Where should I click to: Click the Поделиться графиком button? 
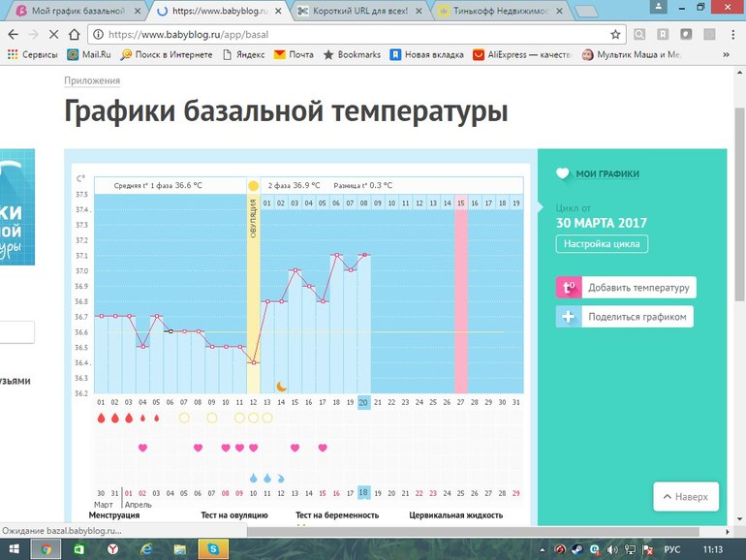[637, 317]
